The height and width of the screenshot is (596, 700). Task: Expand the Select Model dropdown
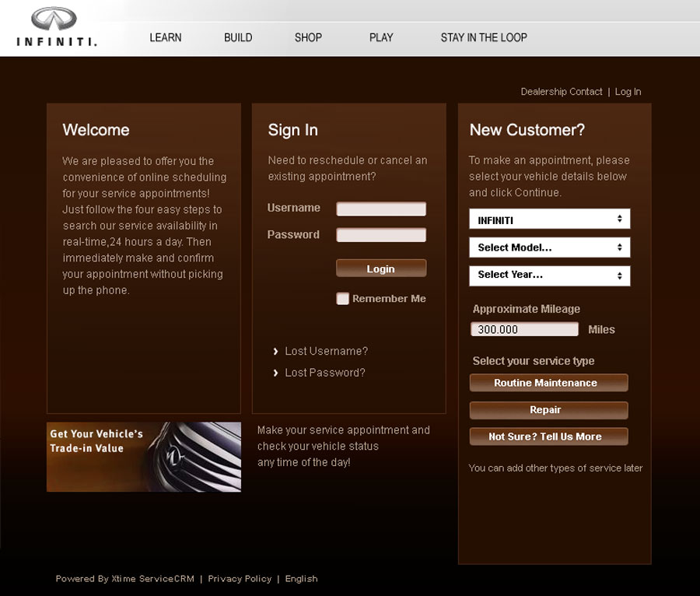(549, 247)
